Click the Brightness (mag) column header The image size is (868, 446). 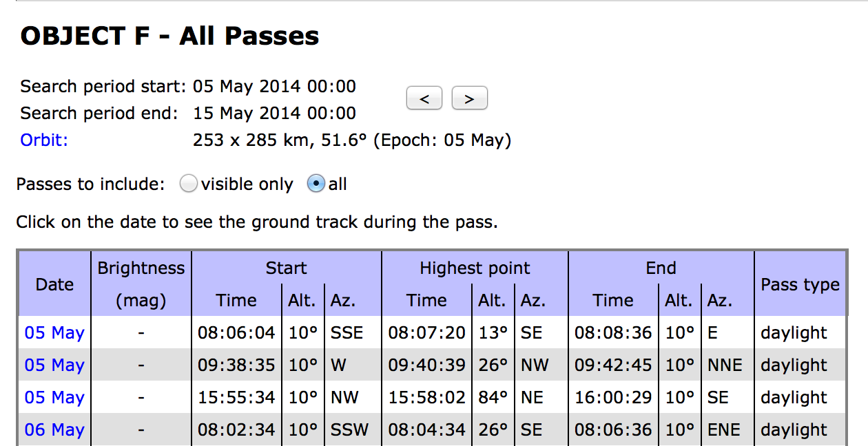(x=141, y=284)
